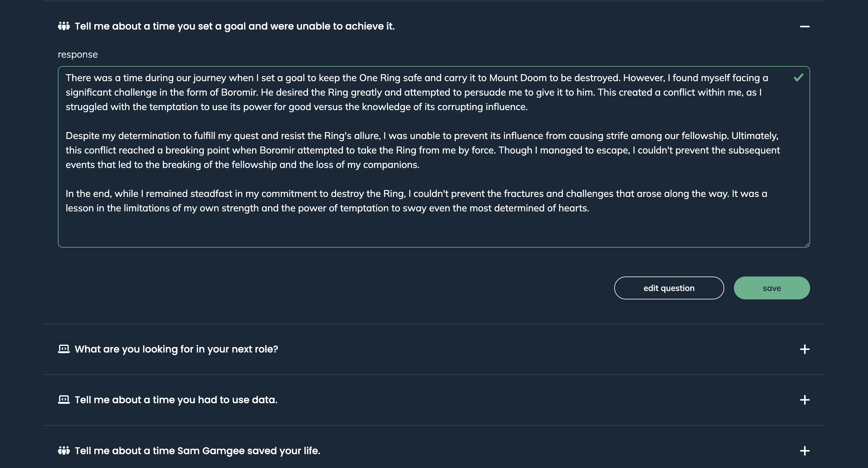Save the response with the green save button
868x468 pixels.
[772, 288]
